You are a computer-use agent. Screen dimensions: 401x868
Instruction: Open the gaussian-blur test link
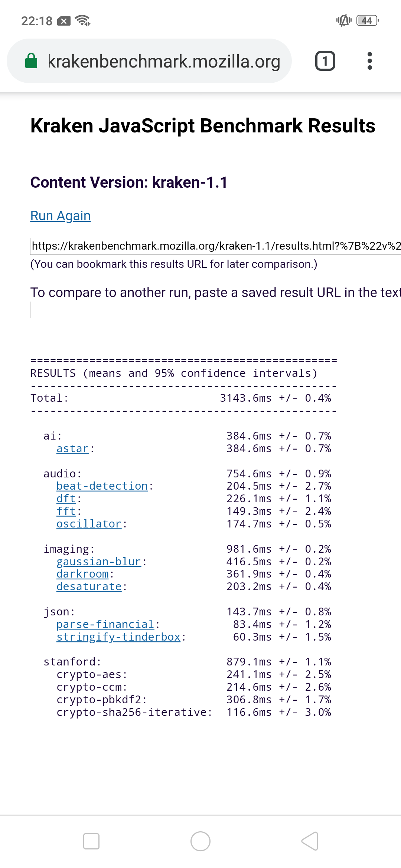99,562
